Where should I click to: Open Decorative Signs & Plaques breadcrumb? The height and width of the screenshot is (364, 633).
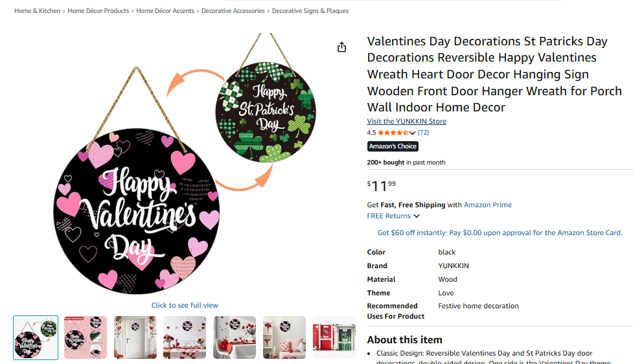coord(310,11)
